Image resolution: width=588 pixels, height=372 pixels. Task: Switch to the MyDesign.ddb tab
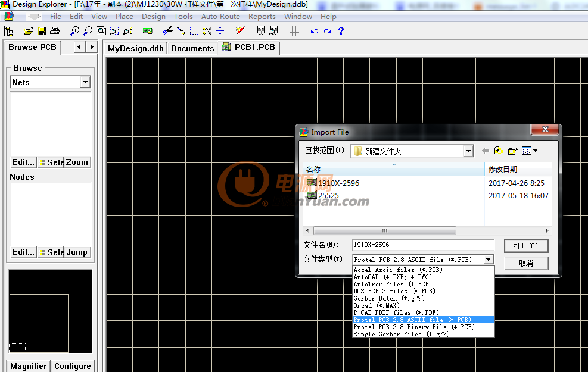[136, 48]
